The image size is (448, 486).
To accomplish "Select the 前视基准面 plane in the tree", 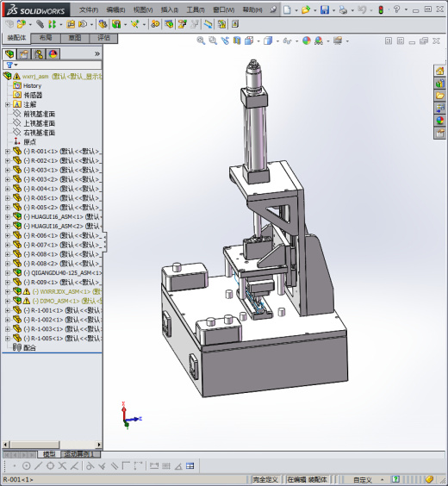I will (x=40, y=114).
